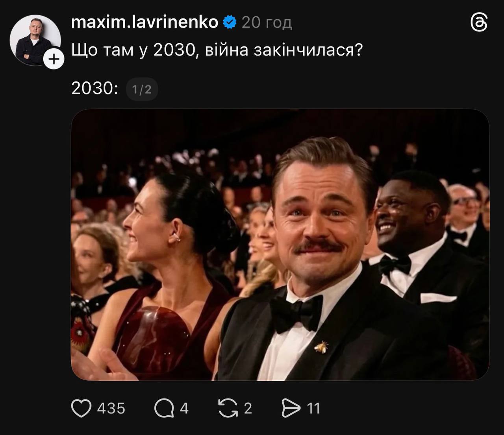Screen dimensions: 504x435
Task: Repost using the circular arrows icon
Action: tap(228, 408)
